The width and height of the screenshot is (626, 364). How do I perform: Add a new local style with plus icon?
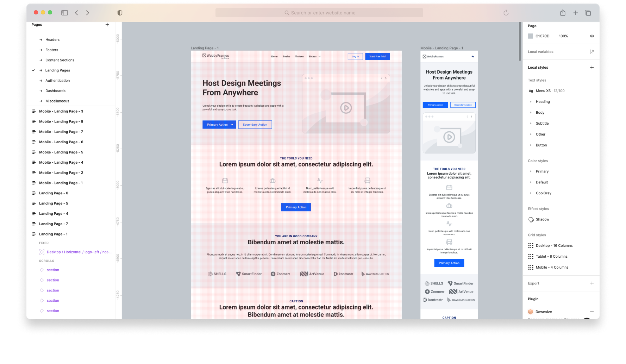tap(592, 67)
